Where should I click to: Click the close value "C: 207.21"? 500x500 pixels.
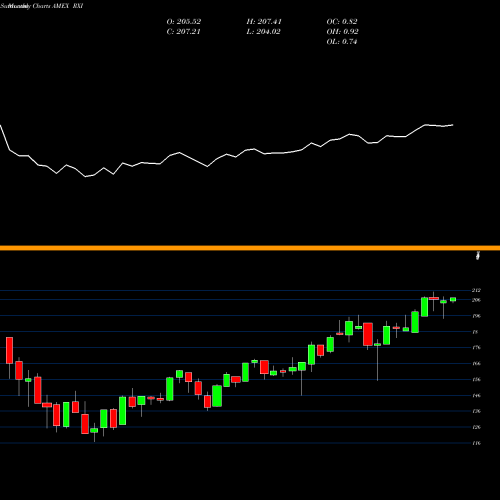pyautogui.click(x=183, y=32)
